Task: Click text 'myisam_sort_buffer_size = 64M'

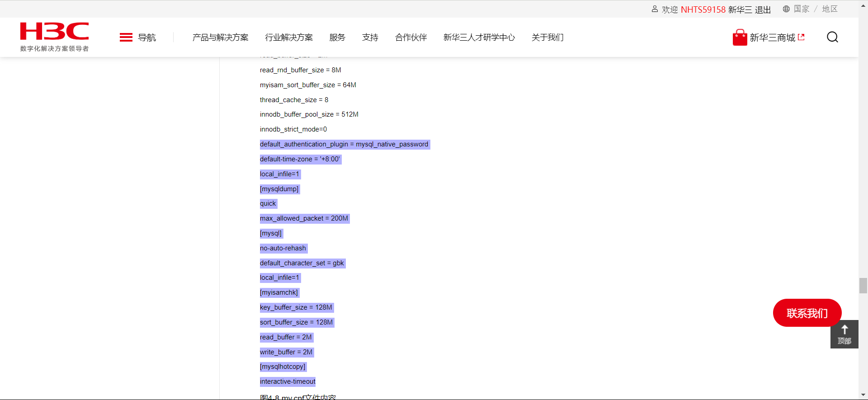Action: (308, 85)
